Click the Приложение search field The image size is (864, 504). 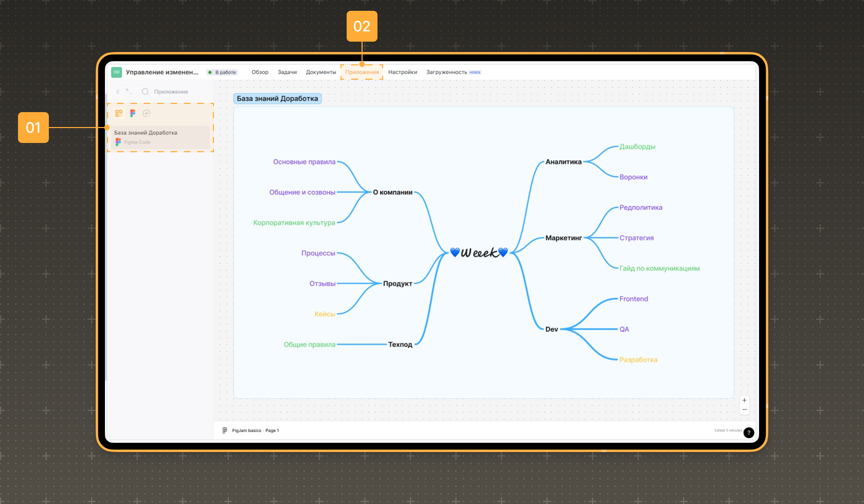tap(171, 92)
